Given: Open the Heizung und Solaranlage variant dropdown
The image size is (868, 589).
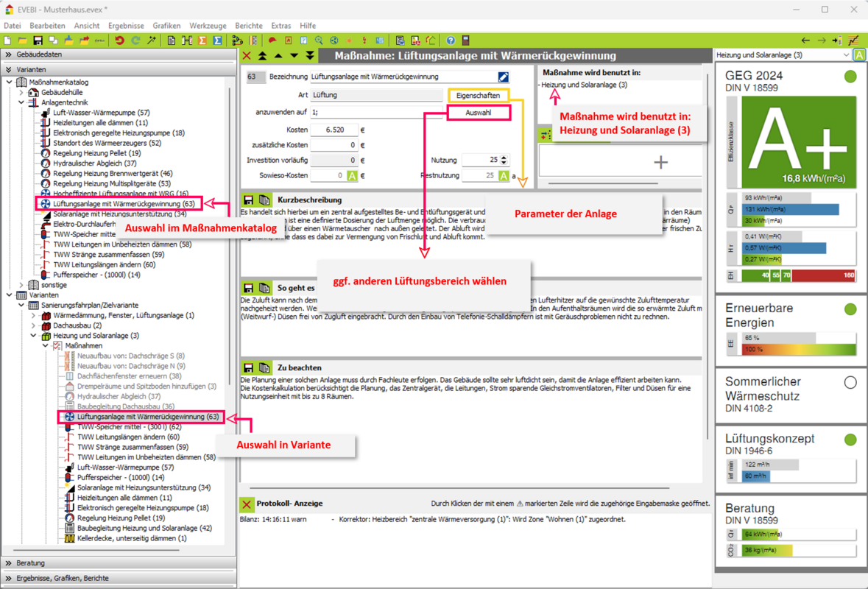Looking at the screenshot, I should (x=845, y=55).
